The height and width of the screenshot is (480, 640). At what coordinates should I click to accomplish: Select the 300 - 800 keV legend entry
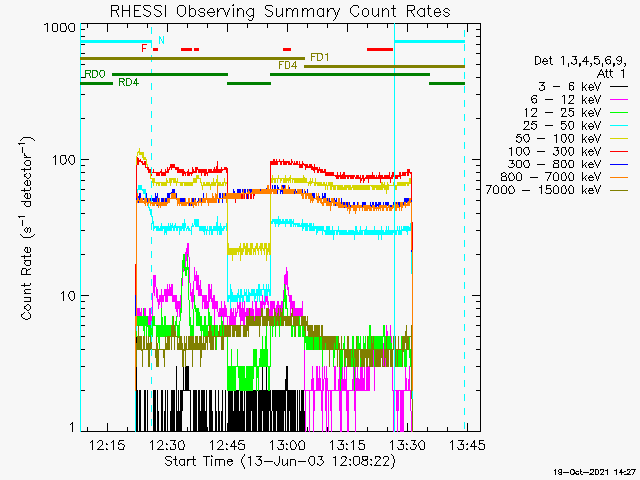pyautogui.click(x=568, y=164)
